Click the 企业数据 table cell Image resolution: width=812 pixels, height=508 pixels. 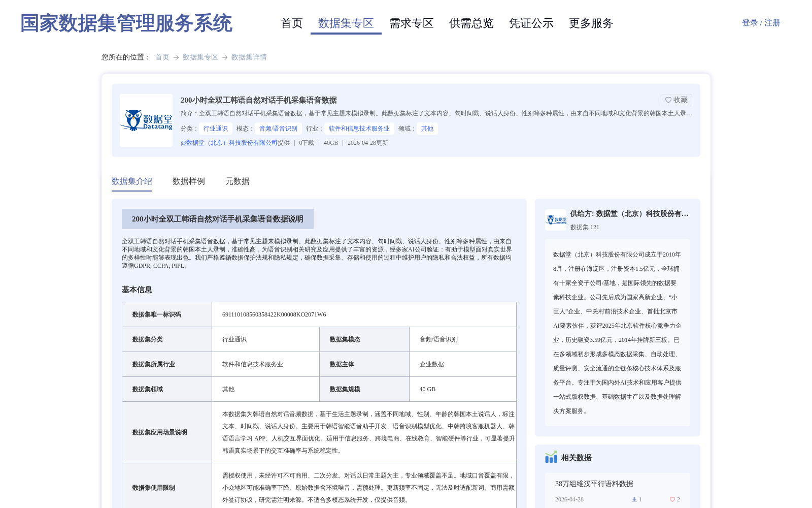(x=463, y=364)
